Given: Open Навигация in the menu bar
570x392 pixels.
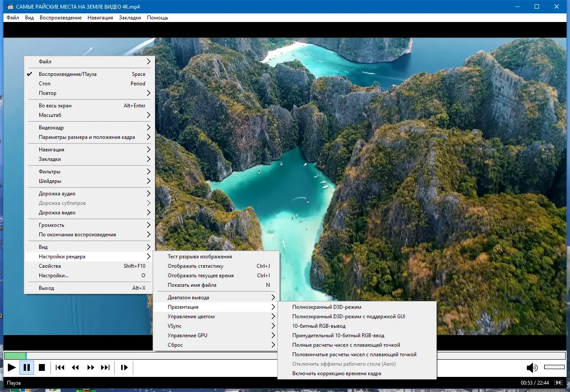Looking at the screenshot, I should (x=100, y=18).
